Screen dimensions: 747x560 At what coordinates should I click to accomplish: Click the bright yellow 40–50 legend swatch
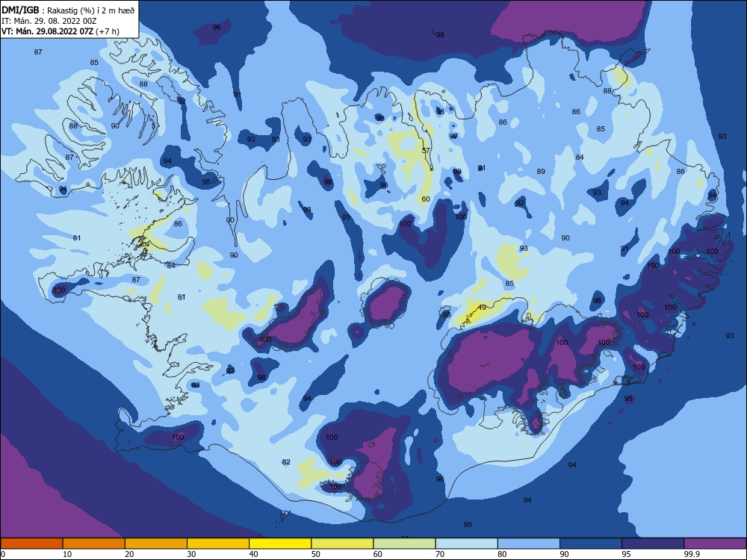pyautogui.click(x=280, y=544)
